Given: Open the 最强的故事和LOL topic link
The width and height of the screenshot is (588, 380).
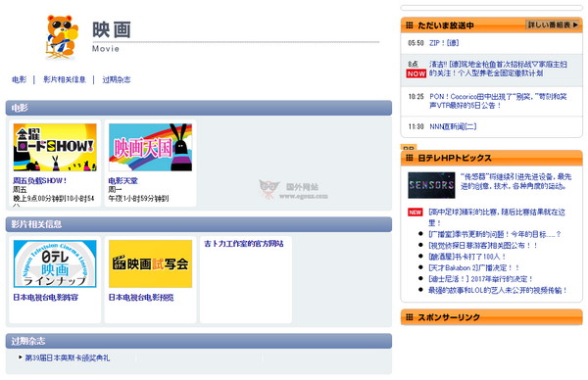Looking at the screenshot, I should 498,291.
